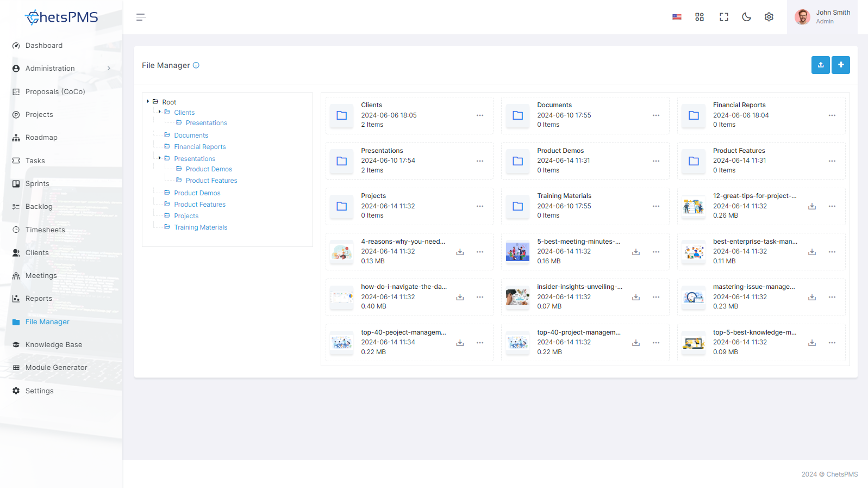Image resolution: width=868 pixels, height=488 pixels.
Task: Open Settings in the sidebar
Action: point(40,391)
